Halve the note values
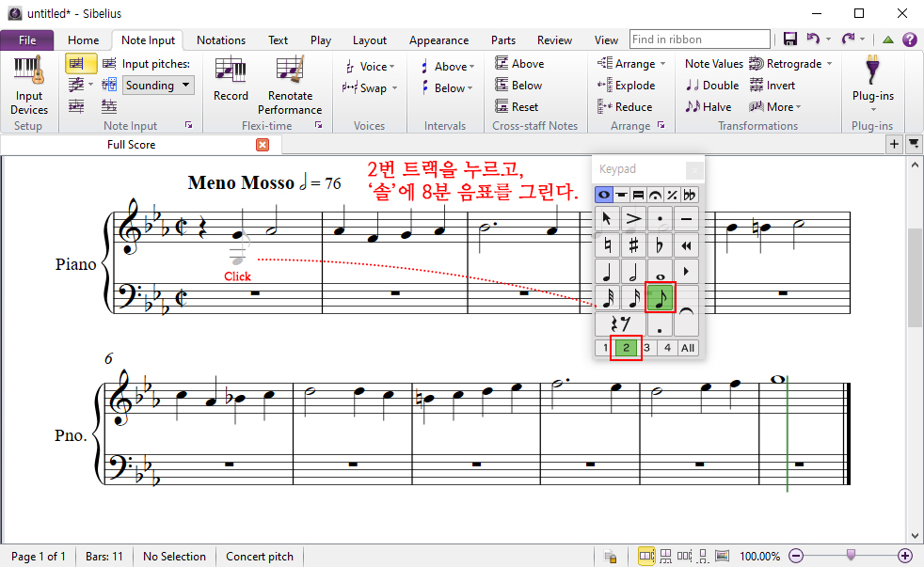Viewport: 924px width, 567px height. (x=709, y=107)
